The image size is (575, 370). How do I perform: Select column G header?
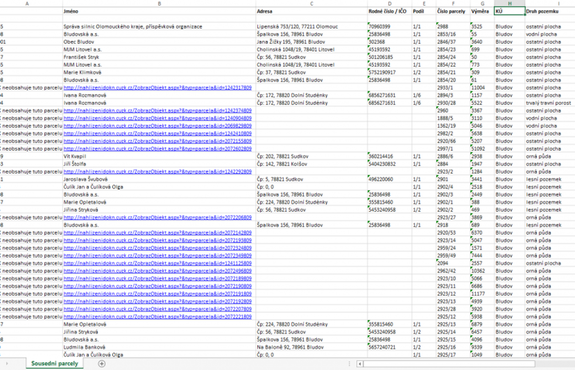482,3
